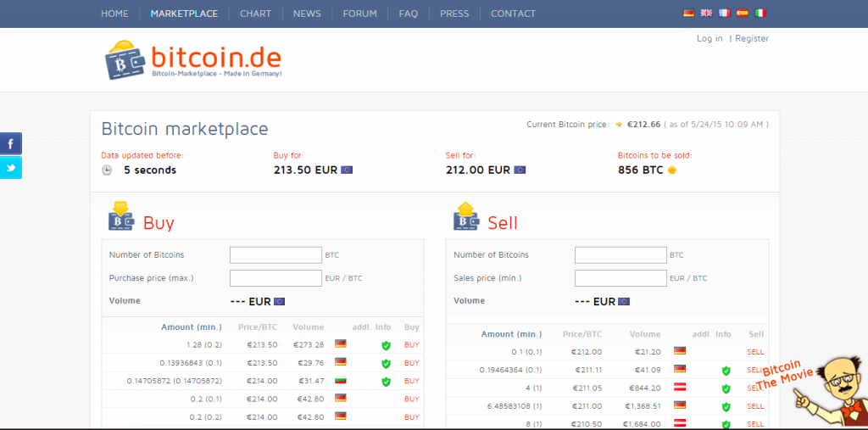Focus the Sales price (min.) field
The image size is (868, 430).
coord(620,278)
